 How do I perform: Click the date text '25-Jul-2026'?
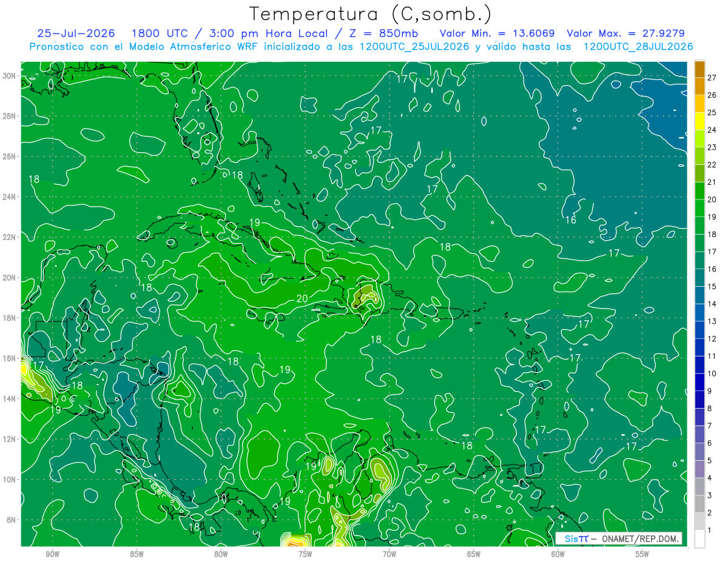tap(76, 33)
